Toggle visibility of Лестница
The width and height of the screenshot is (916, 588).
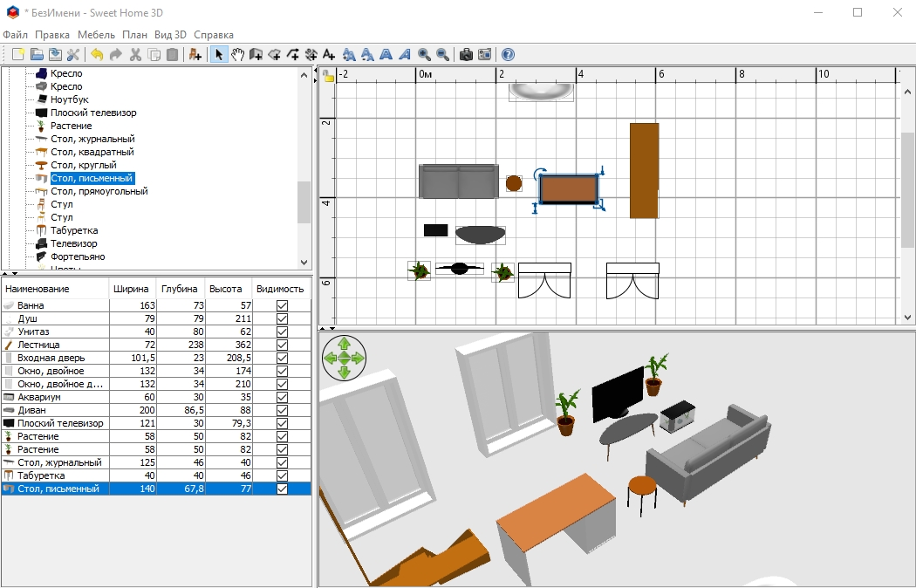click(282, 345)
